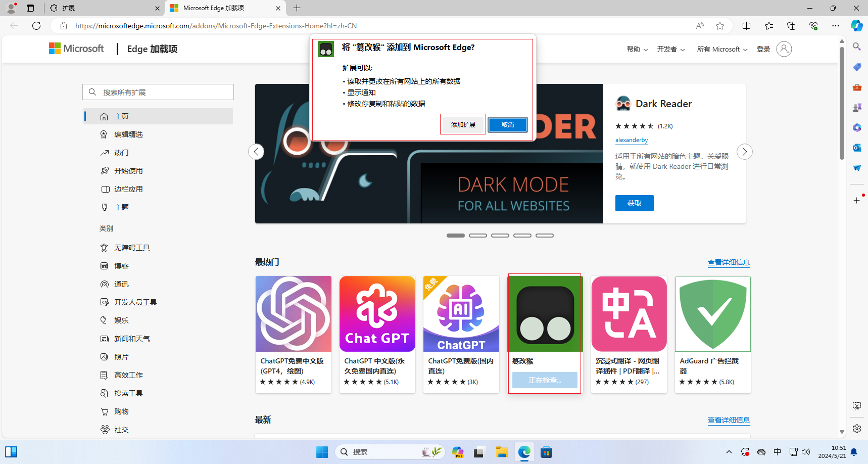This screenshot has width=868, height=464.
Task: Open the ChatGPT免费中文版 extension card
Action: click(293, 334)
